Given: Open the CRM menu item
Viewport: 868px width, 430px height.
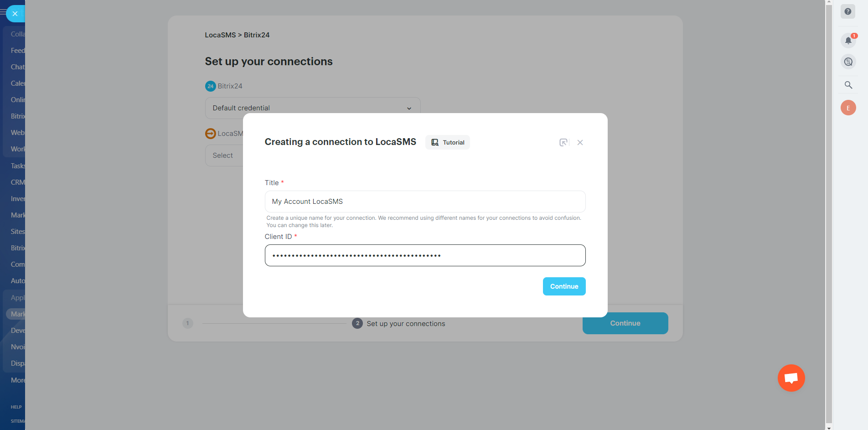Looking at the screenshot, I should (18, 182).
